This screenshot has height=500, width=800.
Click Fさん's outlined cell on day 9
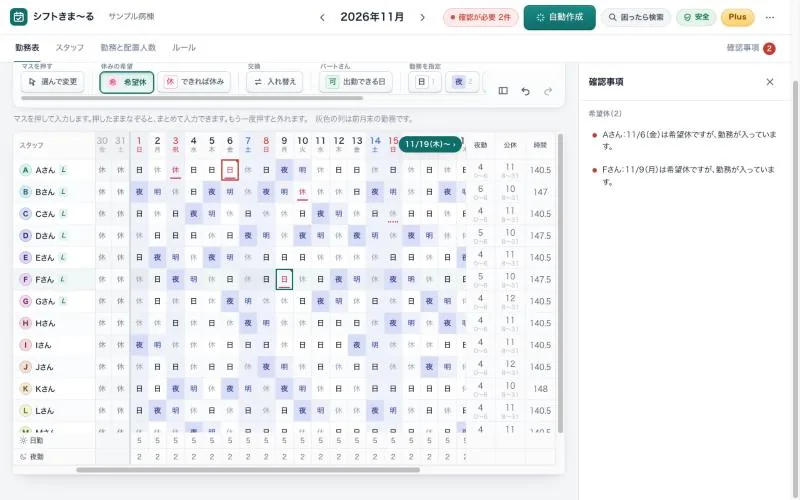tap(284, 279)
